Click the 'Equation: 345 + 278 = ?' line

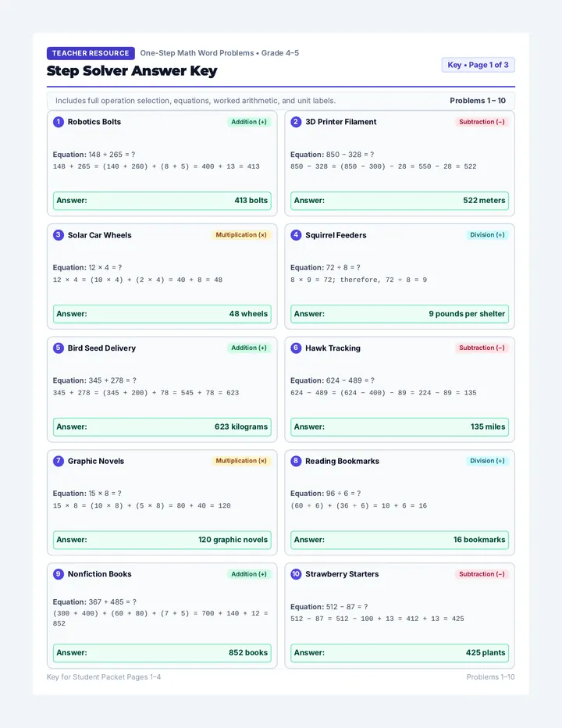click(94, 380)
